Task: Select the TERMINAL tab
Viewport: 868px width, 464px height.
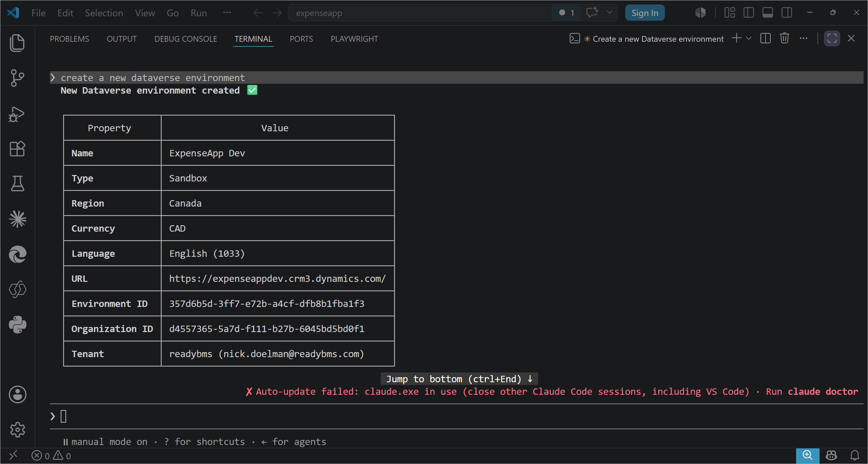Action: coord(253,39)
